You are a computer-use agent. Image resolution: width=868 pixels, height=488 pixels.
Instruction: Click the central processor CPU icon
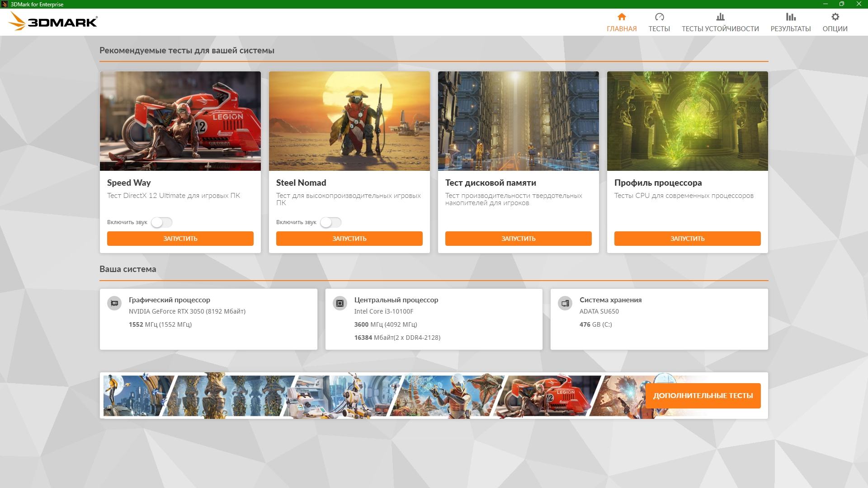[340, 303]
